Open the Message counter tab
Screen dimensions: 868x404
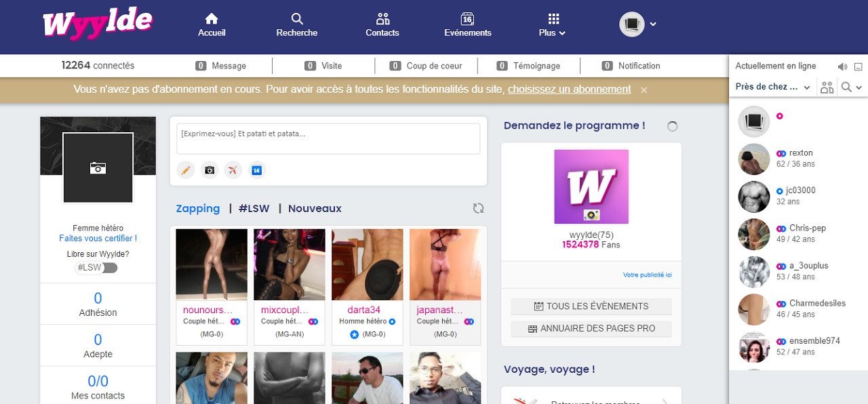[221, 66]
